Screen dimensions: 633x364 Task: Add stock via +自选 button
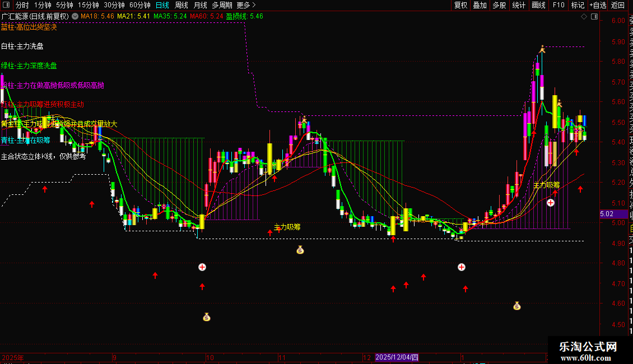coord(598,5)
